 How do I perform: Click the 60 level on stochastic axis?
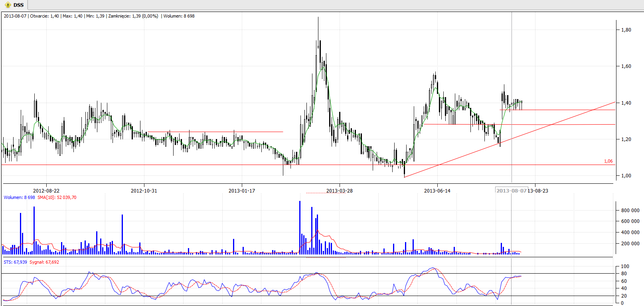coord(624,281)
